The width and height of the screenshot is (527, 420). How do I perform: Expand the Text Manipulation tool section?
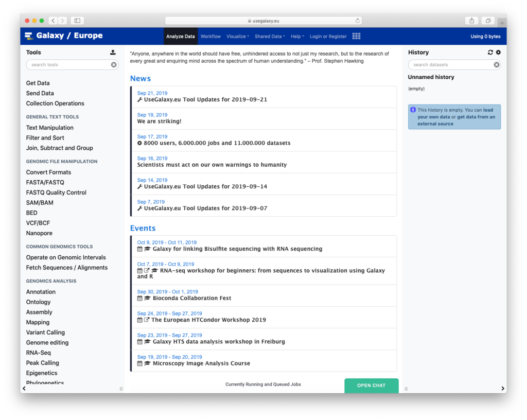[50, 128]
